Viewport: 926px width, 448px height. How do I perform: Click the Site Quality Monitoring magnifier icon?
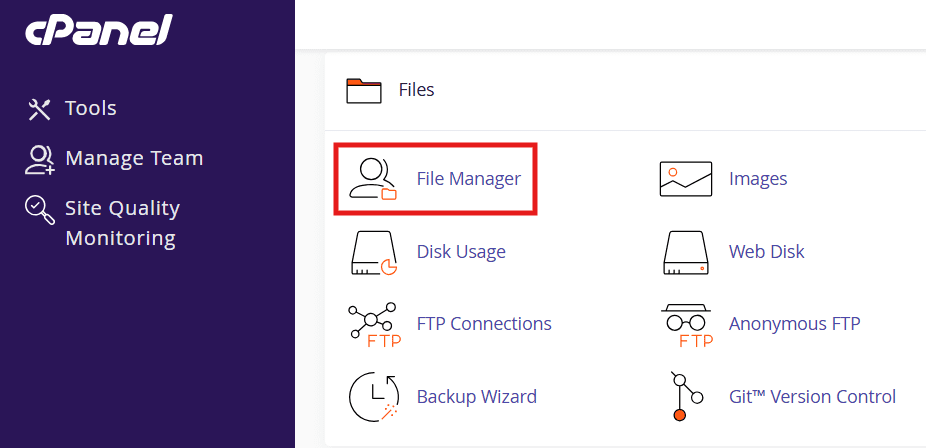tap(39, 209)
